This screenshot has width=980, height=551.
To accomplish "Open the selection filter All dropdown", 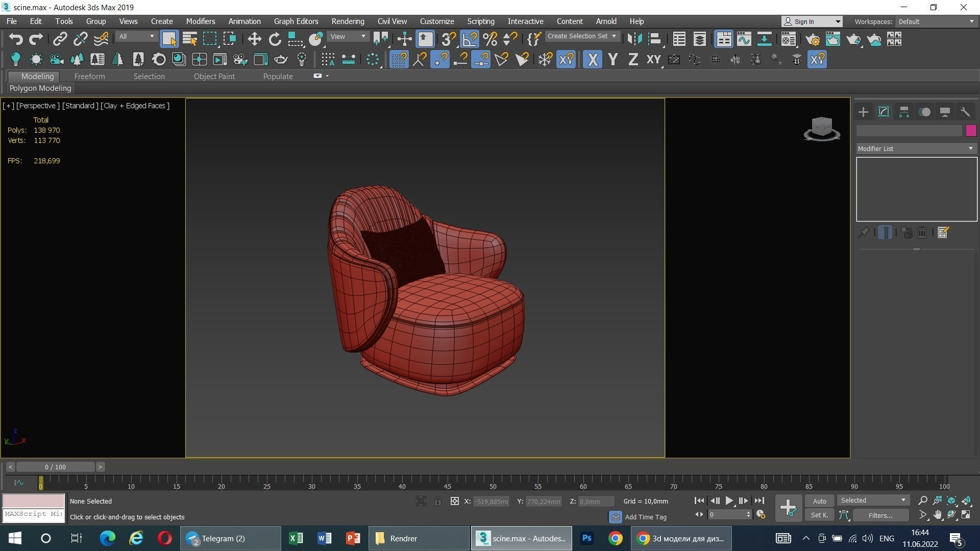I will click(x=136, y=37).
